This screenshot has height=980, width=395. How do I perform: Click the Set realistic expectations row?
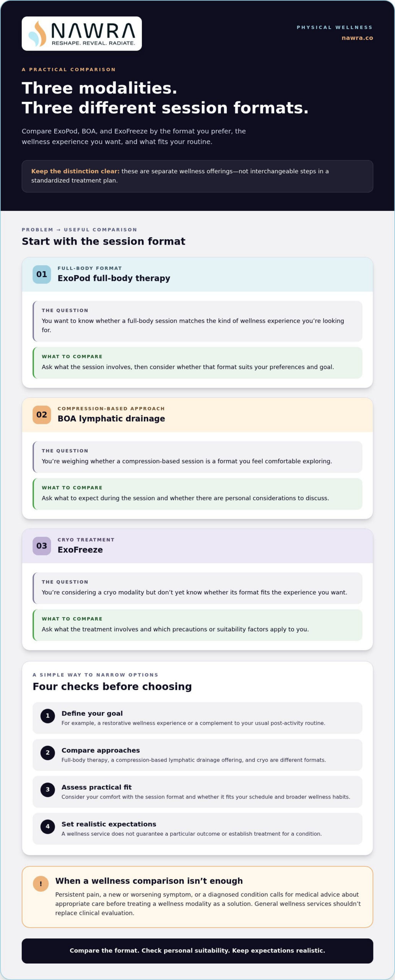click(x=197, y=829)
